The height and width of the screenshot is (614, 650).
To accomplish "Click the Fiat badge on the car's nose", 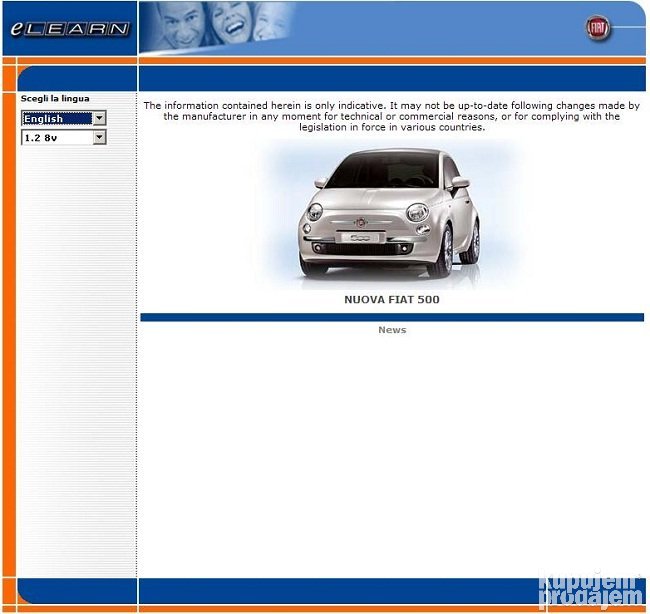I will (x=359, y=221).
